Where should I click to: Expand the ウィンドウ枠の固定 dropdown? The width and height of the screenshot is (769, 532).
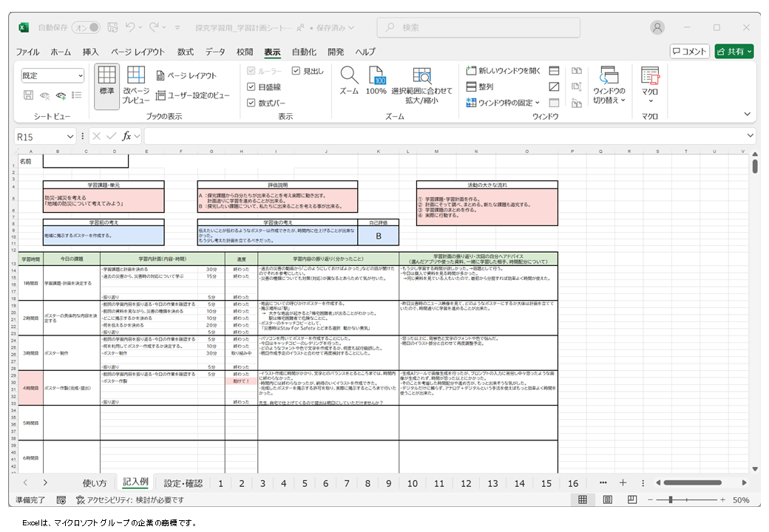tap(538, 103)
